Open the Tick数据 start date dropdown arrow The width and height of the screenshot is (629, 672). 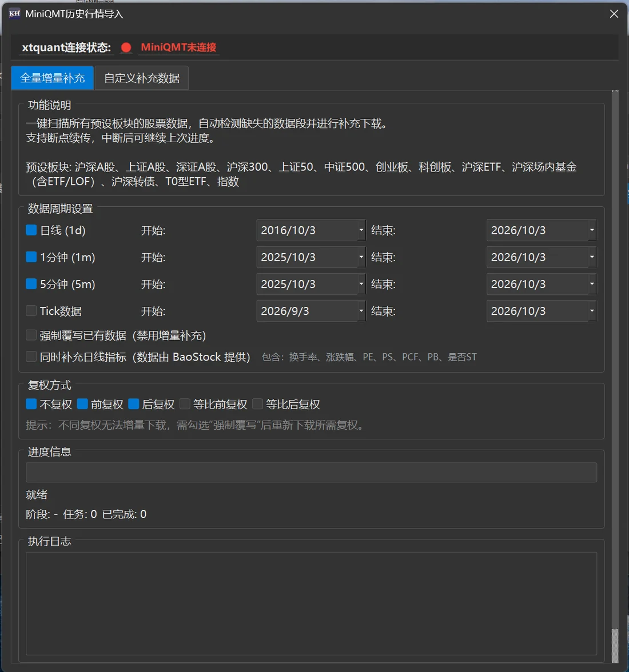[x=361, y=311]
